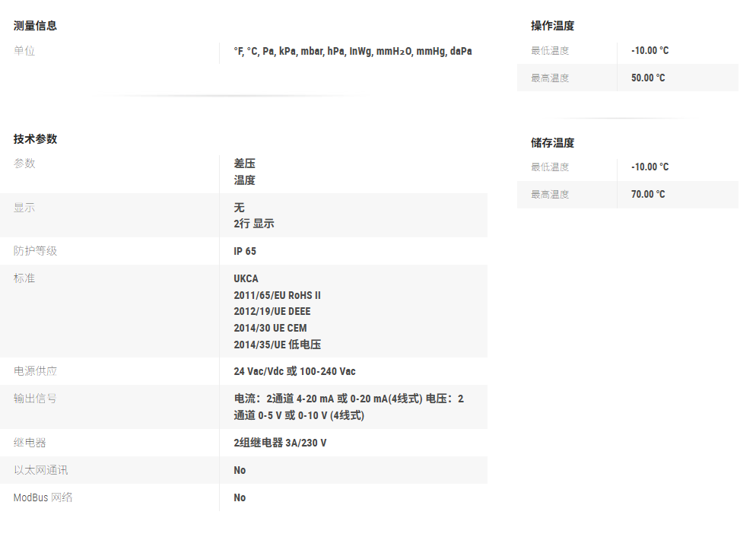This screenshot has height=537, width=756.
Task: Select the 2行 显示 display value
Action: 253,224
